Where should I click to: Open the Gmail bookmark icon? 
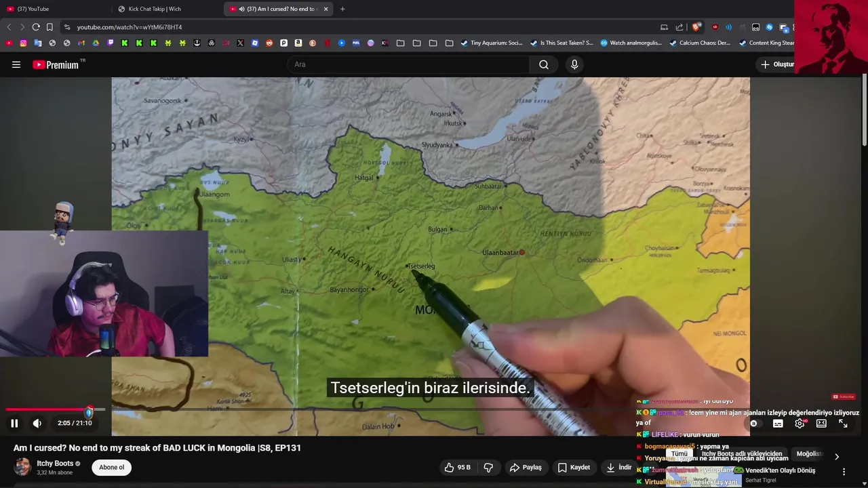pos(81,43)
